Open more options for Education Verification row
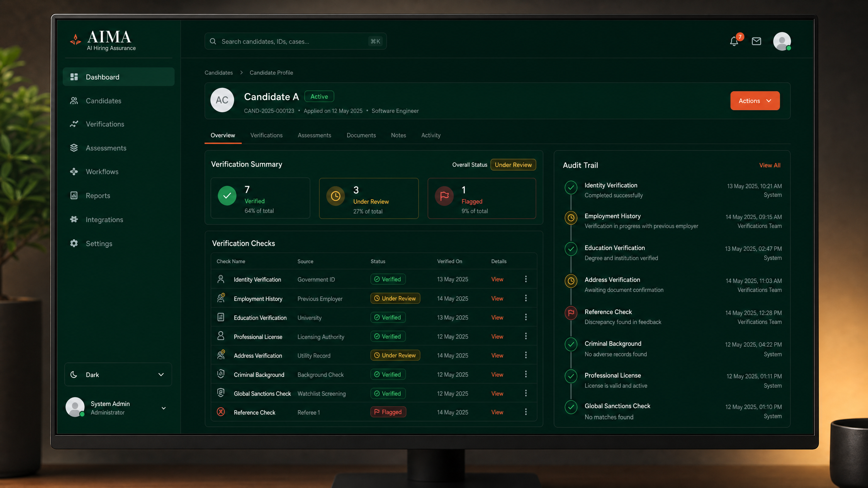The height and width of the screenshot is (488, 868). [526, 317]
